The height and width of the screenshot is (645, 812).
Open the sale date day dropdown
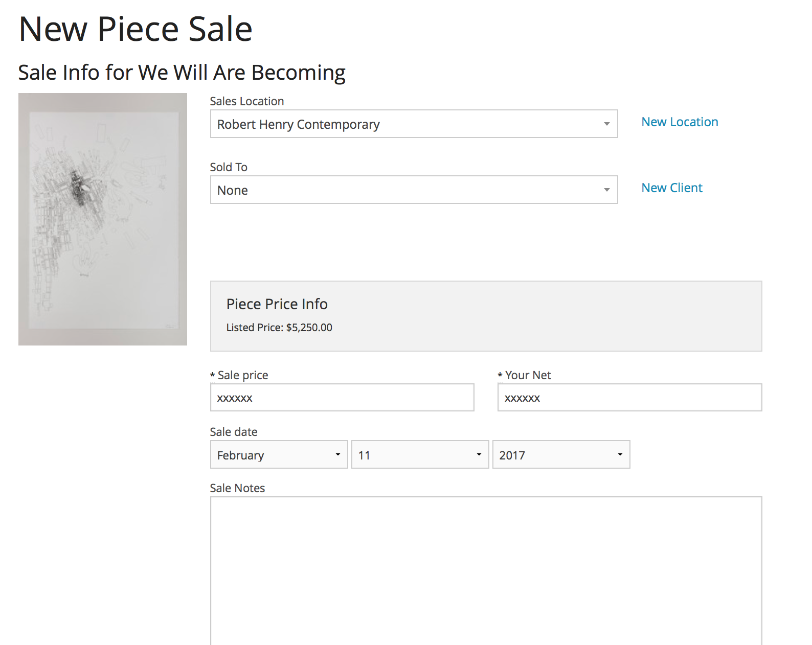point(420,455)
